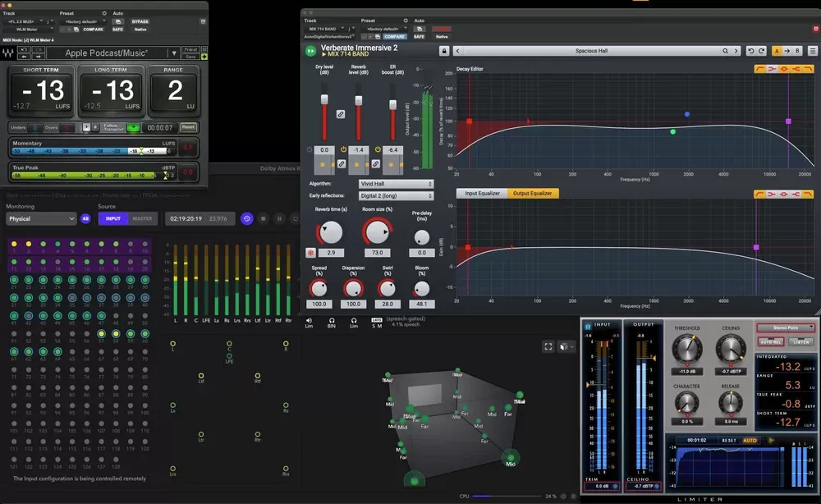This screenshot has width=821, height=504.
Task: Click Dry level fader handle
Action: pyautogui.click(x=324, y=99)
